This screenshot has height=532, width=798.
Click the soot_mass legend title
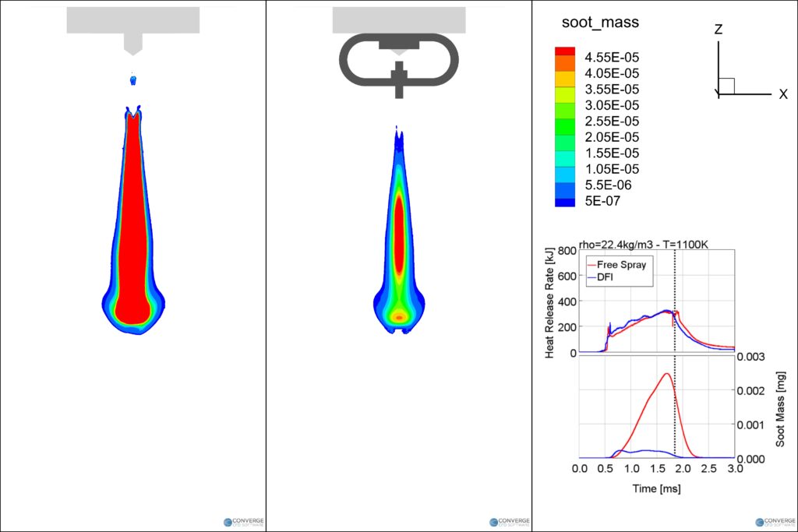pos(600,23)
